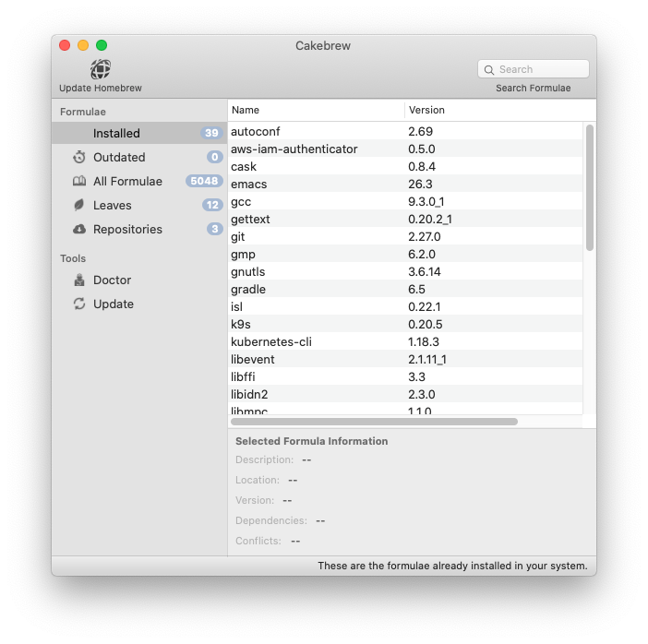The width and height of the screenshot is (648, 644).
Task: Close the Cakebrew window
Action: pos(65,45)
